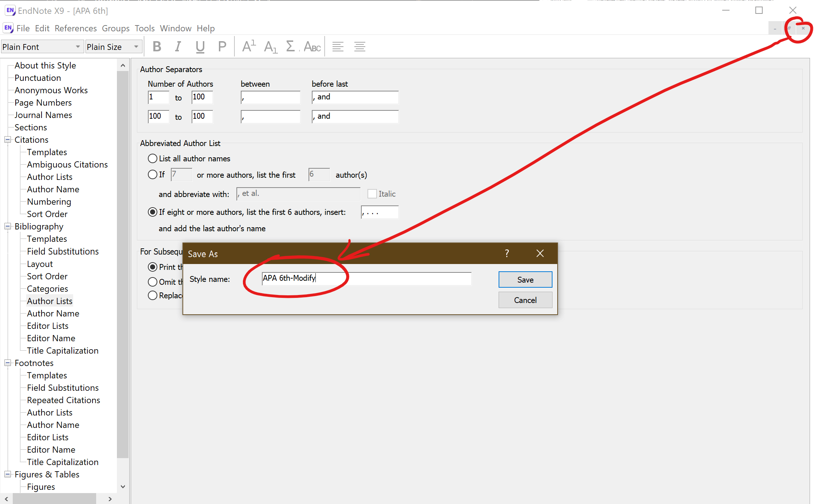Open the Plain Font dropdown
Image resolution: width=814 pixels, height=504 pixels.
(42, 47)
